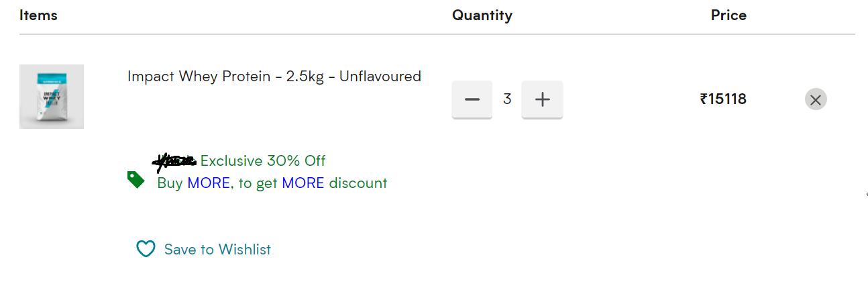Click the Price column header

[728, 15]
